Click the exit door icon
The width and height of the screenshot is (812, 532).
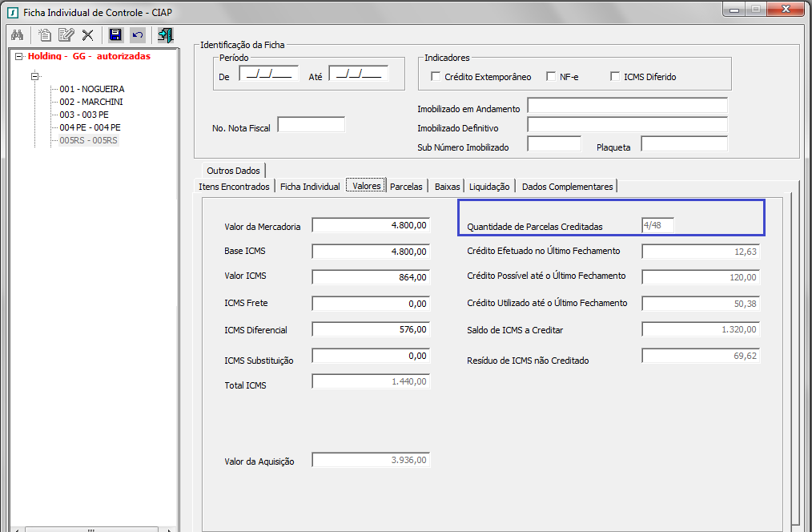166,35
